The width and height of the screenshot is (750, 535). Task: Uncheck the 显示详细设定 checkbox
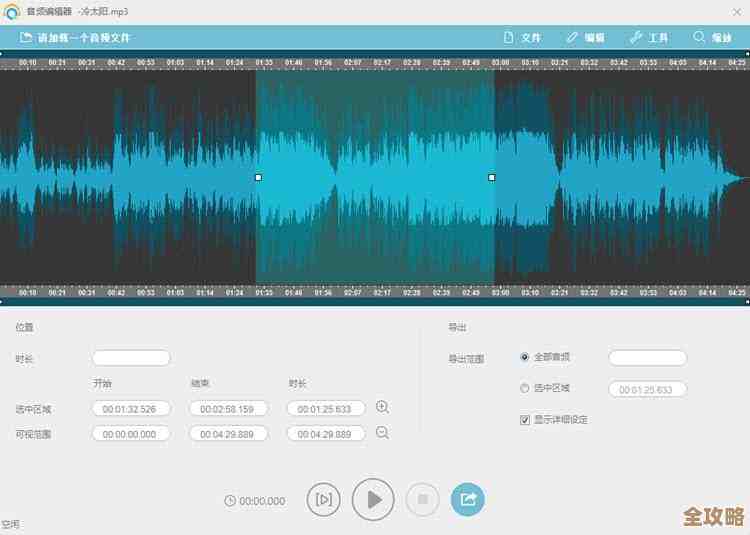click(x=525, y=420)
